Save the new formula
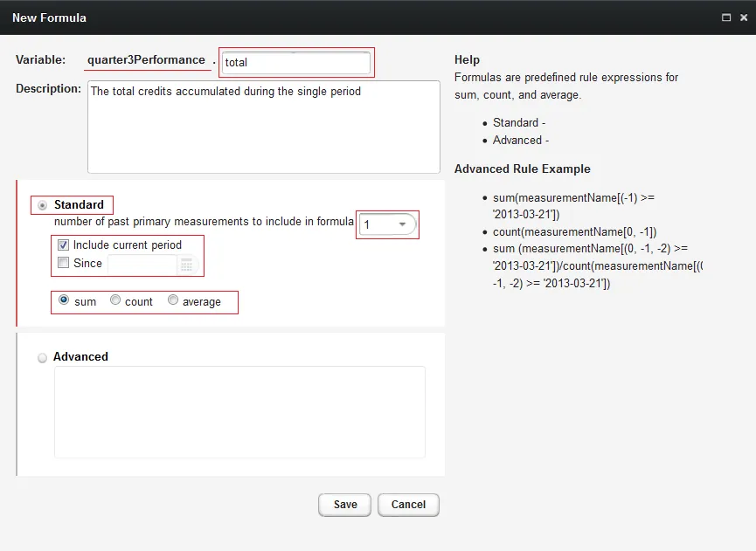Screen dimensions: 756x551 pos(344,505)
